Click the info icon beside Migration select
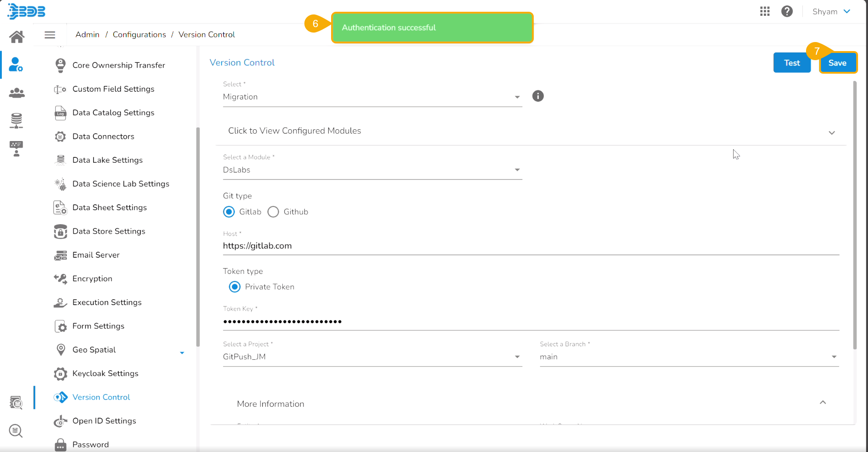This screenshot has width=868, height=452. [x=537, y=96]
